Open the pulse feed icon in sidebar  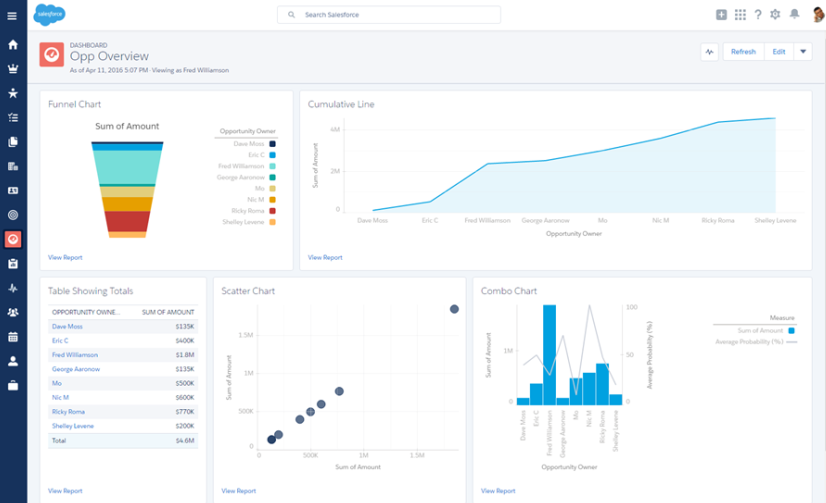point(13,288)
